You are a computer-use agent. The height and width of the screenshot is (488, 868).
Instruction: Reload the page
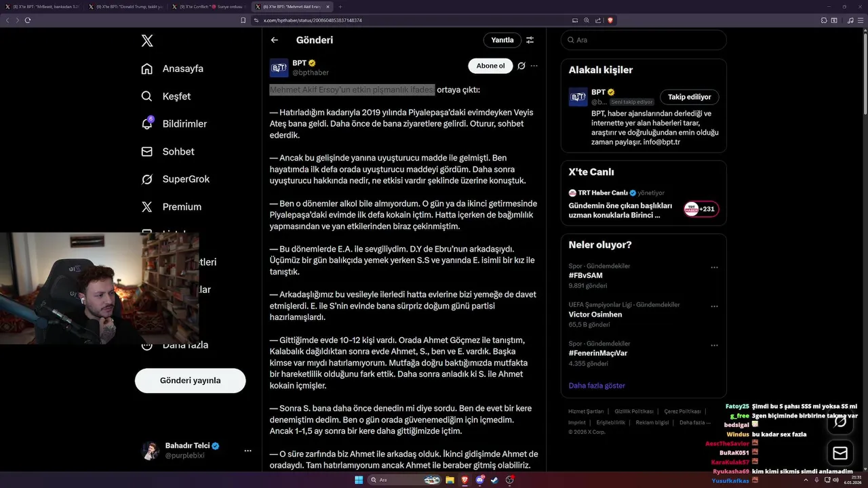click(x=28, y=20)
